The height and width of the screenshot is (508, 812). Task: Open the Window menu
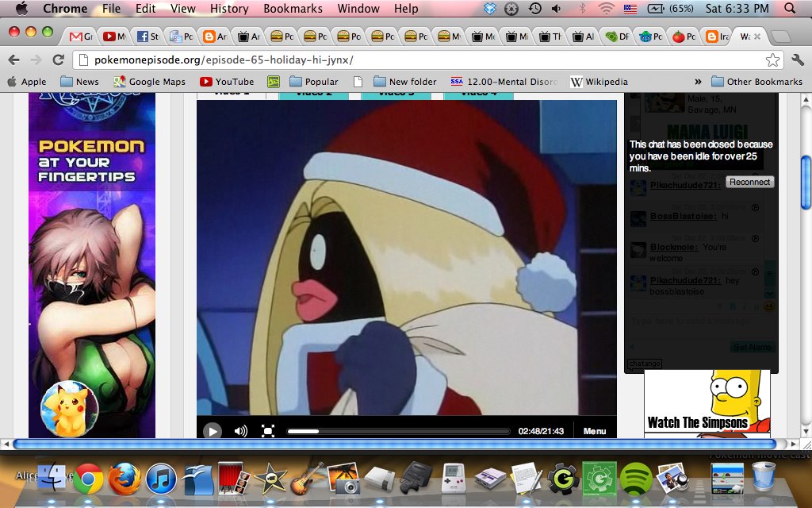[358, 8]
